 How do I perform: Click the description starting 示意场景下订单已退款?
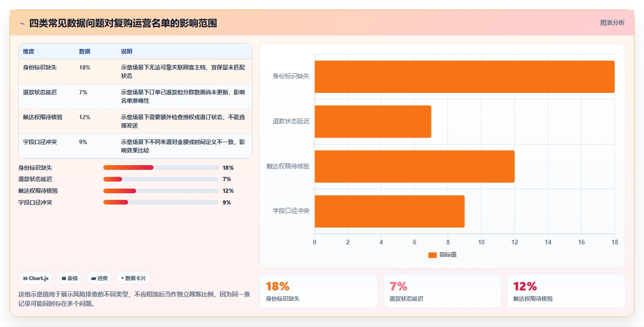tap(183, 97)
